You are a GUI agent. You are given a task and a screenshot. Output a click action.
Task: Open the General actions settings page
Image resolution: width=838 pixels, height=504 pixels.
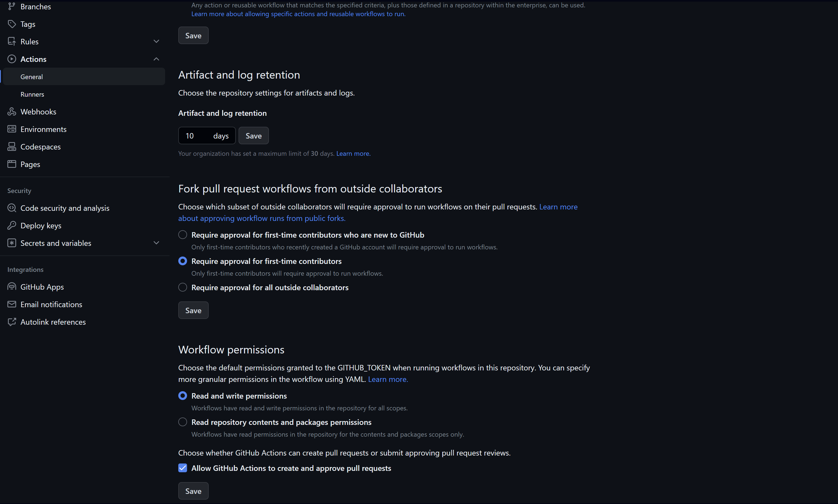32,77
